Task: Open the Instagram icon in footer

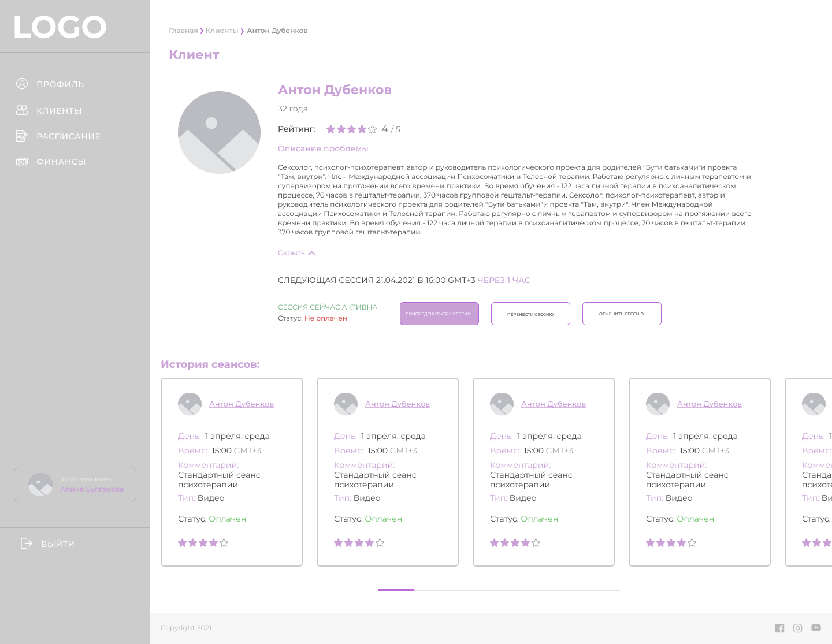Action: (x=798, y=628)
